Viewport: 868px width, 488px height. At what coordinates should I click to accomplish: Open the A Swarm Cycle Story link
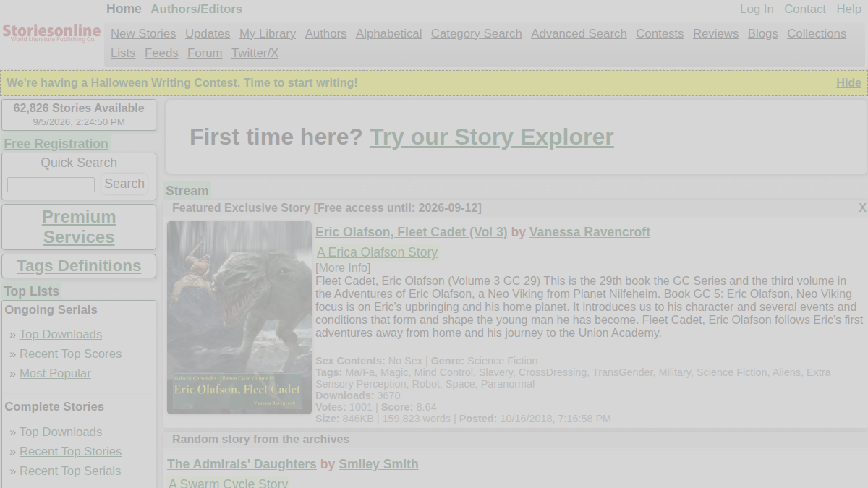click(228, 483)
